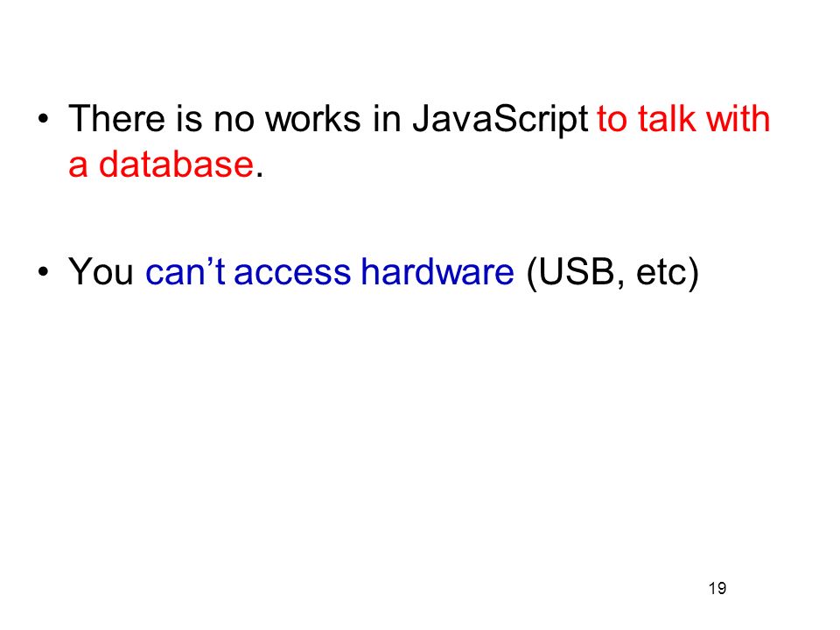Click the red word "database"
This screenshot has width=840, height=630.
tap(176, 164)
